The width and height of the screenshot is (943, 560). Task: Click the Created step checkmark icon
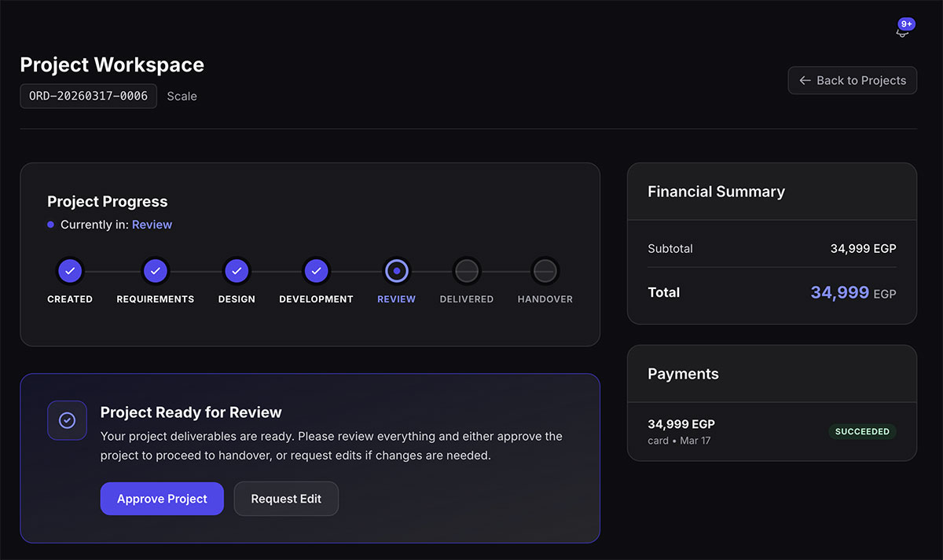(70, 270)
